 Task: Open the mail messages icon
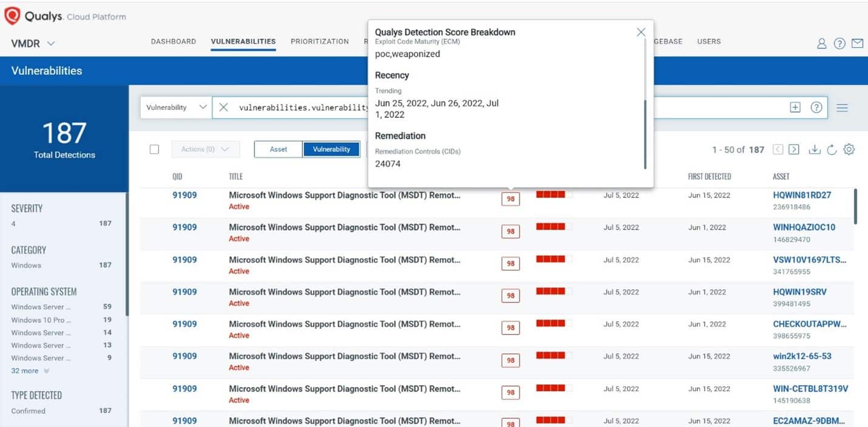tap(857, 43)
